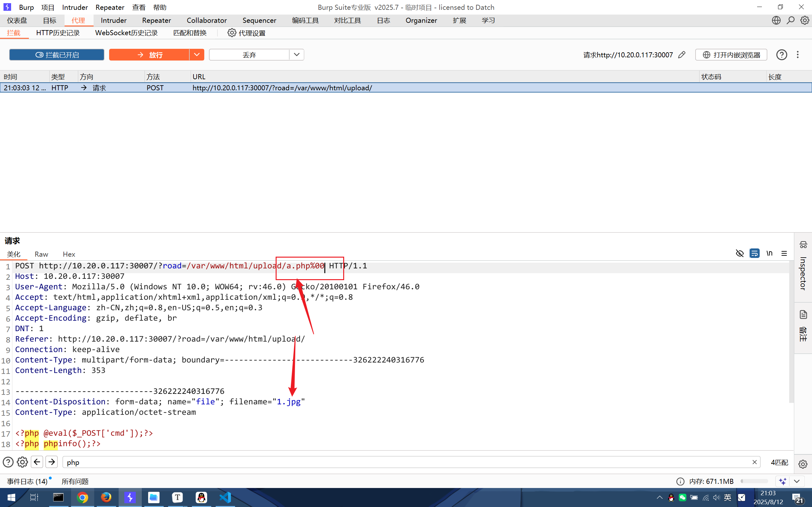This screenshot has width=812, height=507.
Task: Expand the Forward button dropdown arrow
Action: 197,55
